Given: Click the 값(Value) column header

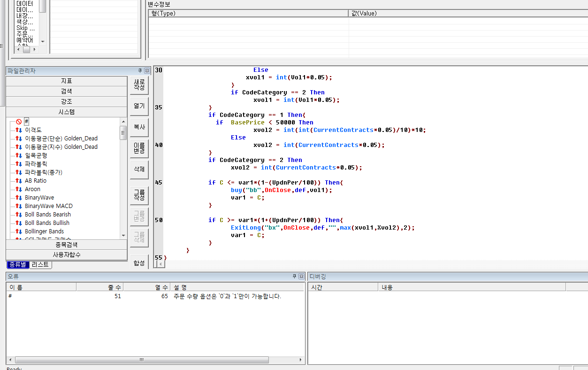Looking at the screenshot, I should click(x=468, y=13).
